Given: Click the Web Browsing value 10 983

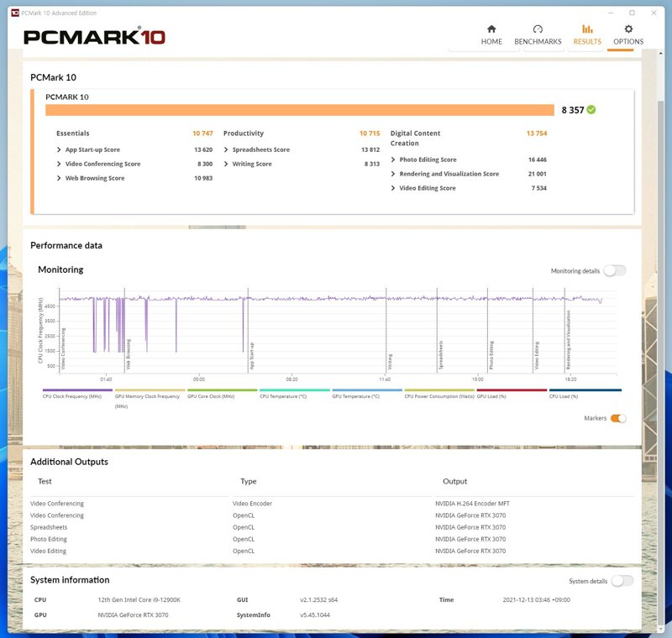Looking at the screenshot, I should coord(203,178).
